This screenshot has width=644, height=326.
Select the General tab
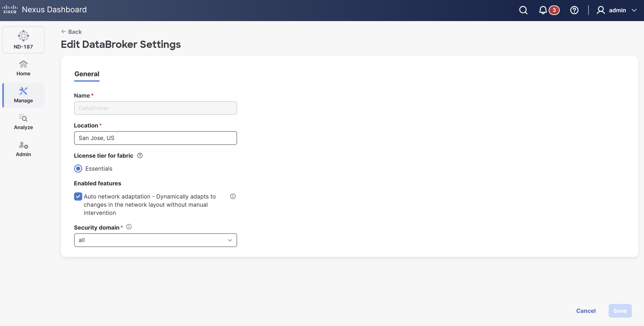(87, 74)
